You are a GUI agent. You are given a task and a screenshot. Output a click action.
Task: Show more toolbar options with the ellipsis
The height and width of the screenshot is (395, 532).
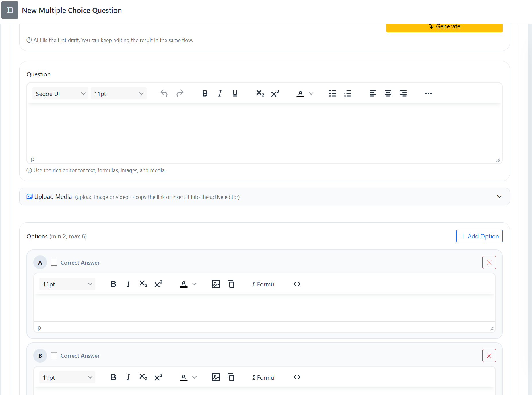428,93
